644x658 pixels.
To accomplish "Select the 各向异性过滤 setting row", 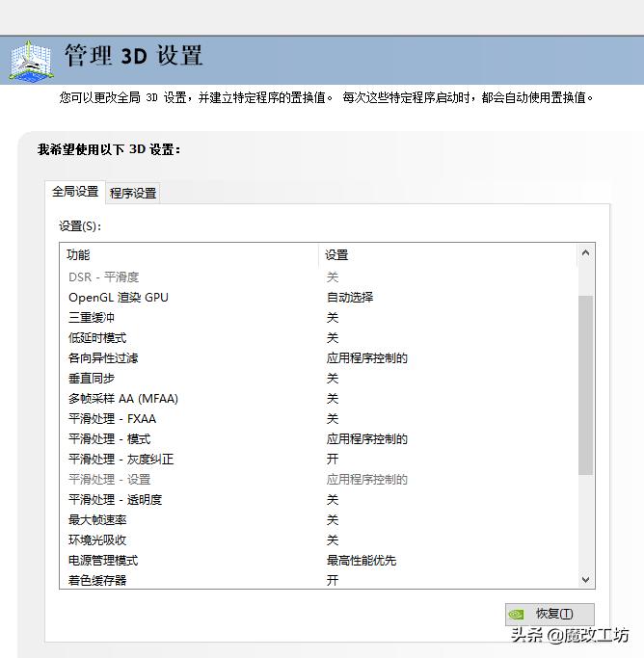I will [319, 358].
